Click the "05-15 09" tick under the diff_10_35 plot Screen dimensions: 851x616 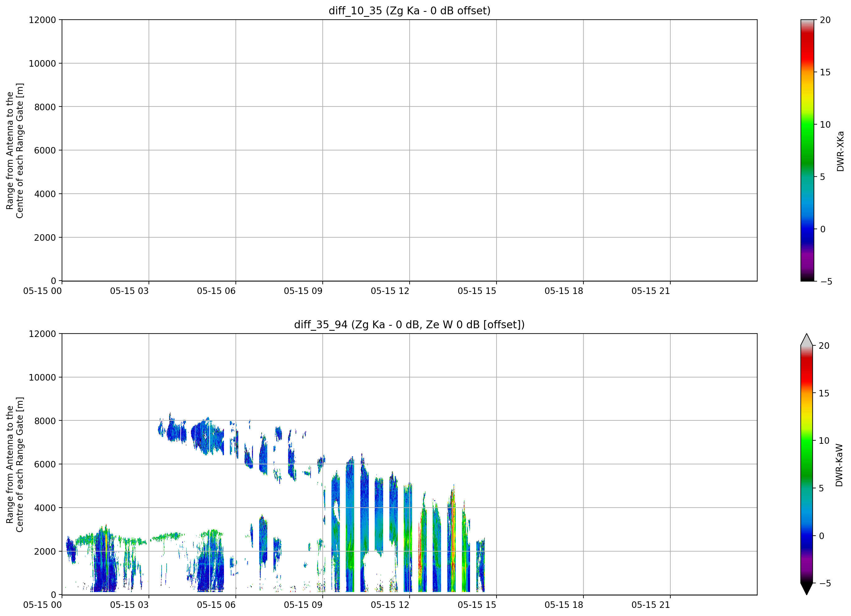pos(303,291)
